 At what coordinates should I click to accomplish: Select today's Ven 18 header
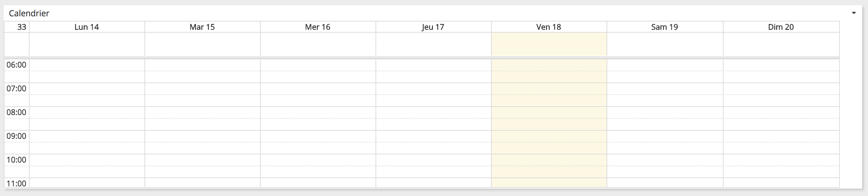[548, 27]
